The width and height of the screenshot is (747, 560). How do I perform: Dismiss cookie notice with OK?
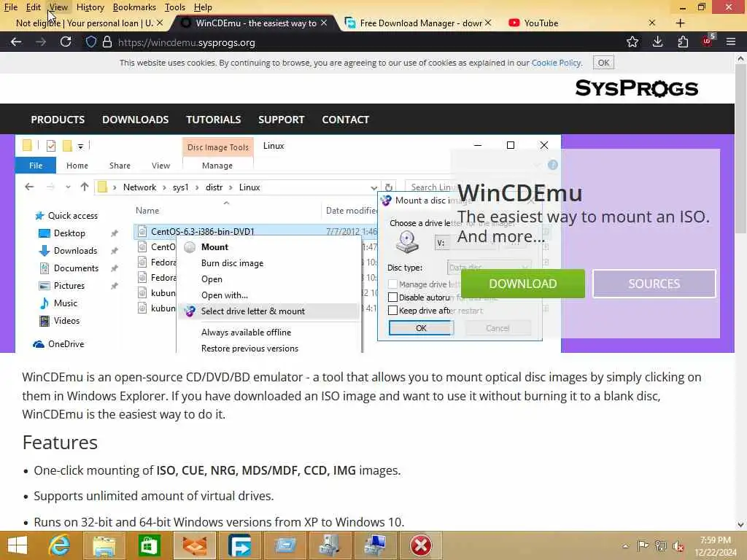pyautogui.click(x=603, y=63)
